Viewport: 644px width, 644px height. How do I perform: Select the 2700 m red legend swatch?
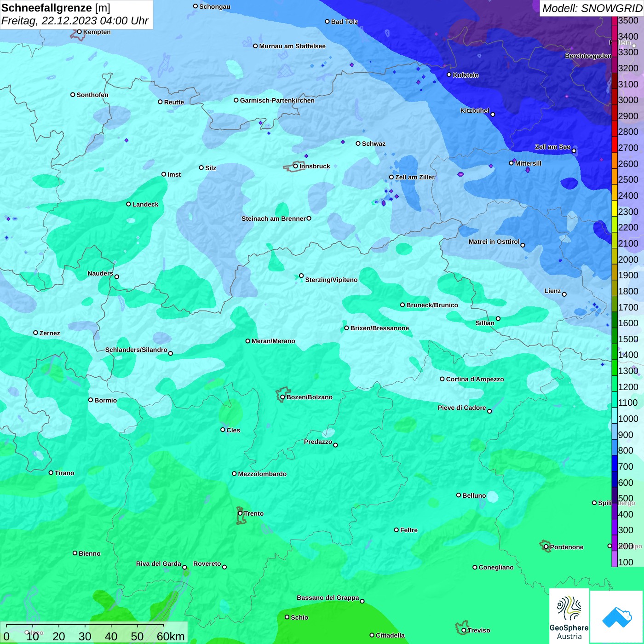tap(614, 144)
